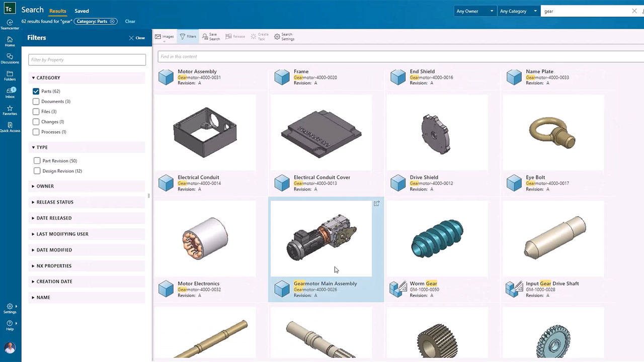Screen dimensions: 644x362
Task: Open the Any Owner dropdown
Action: pos(474,11)
